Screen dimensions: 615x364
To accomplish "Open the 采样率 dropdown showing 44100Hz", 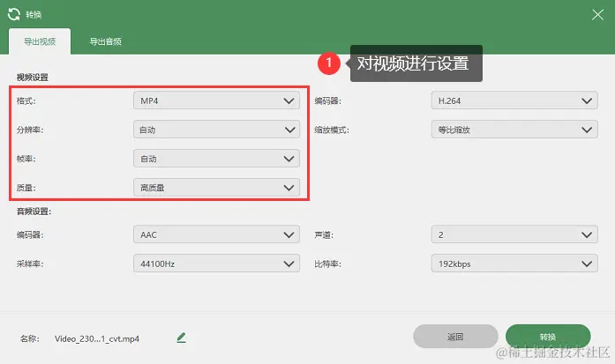I will pos(216,264).
